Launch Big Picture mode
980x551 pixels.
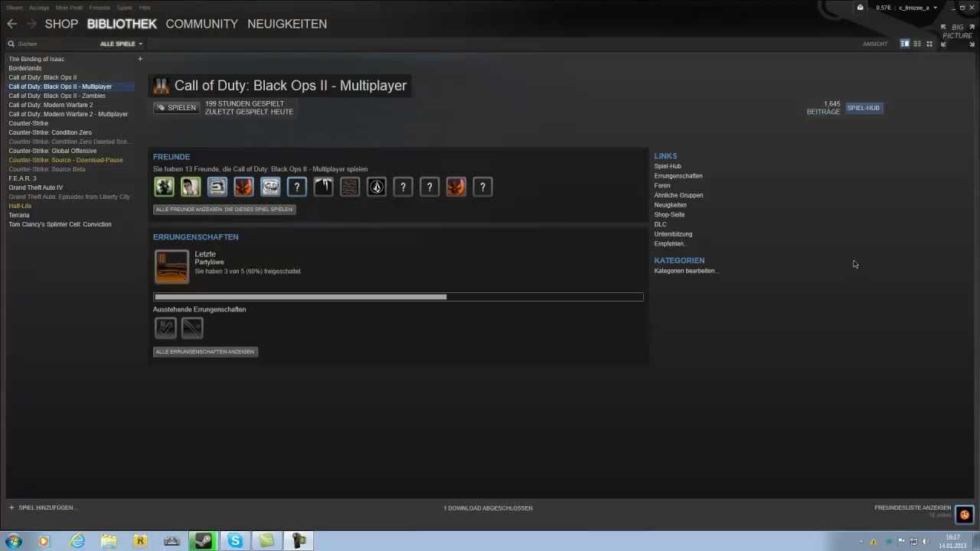point(957,35)
